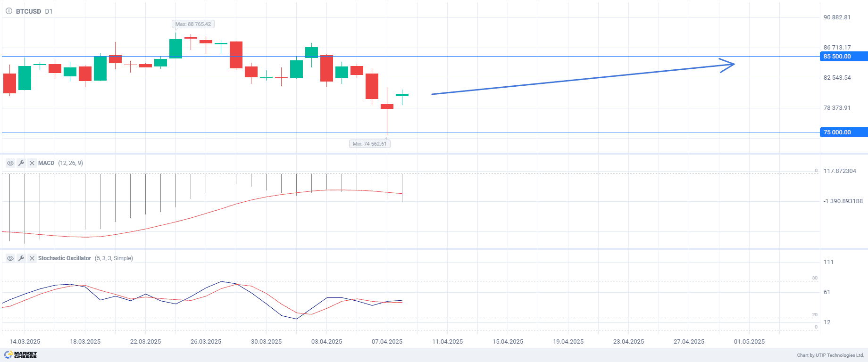Click the 82 543.54 price axis value

pyautogui.click(x=837, y=78)
